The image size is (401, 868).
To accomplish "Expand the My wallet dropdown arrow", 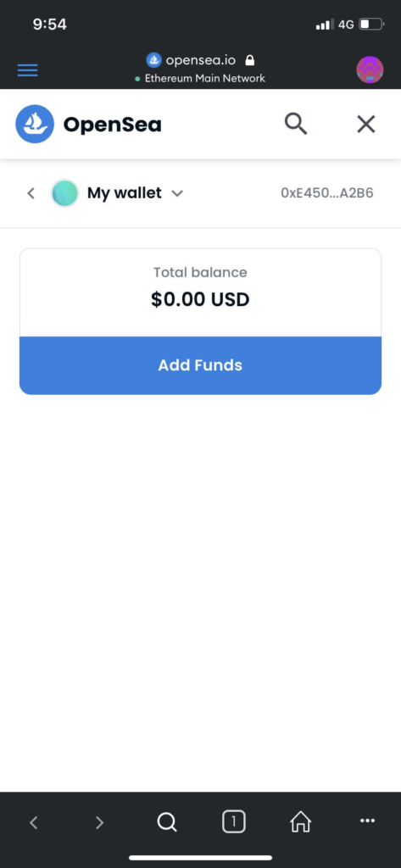I will pos(177,194).
